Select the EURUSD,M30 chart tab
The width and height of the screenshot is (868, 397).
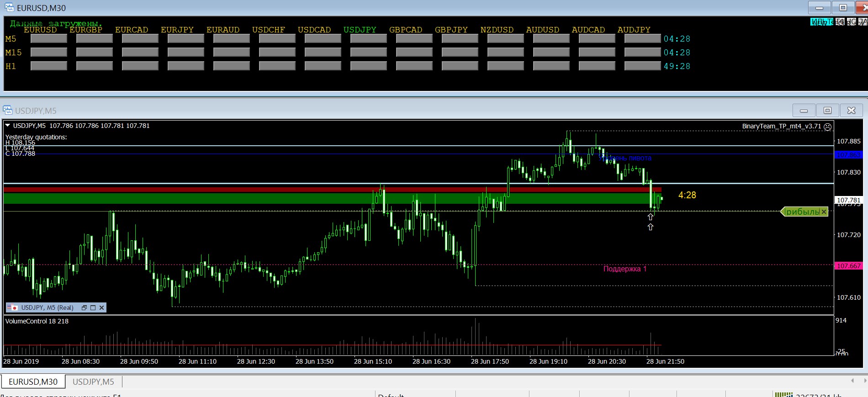pos(33,381)
